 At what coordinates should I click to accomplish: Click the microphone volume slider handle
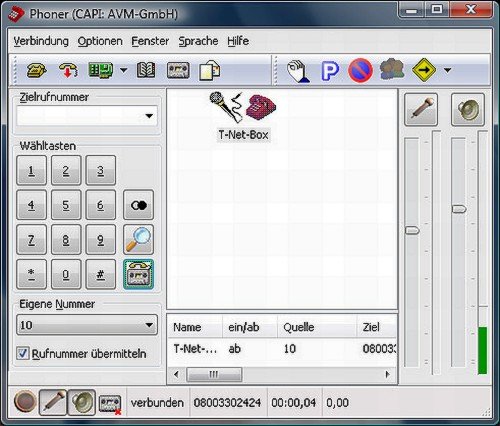(x=412, y=230)
